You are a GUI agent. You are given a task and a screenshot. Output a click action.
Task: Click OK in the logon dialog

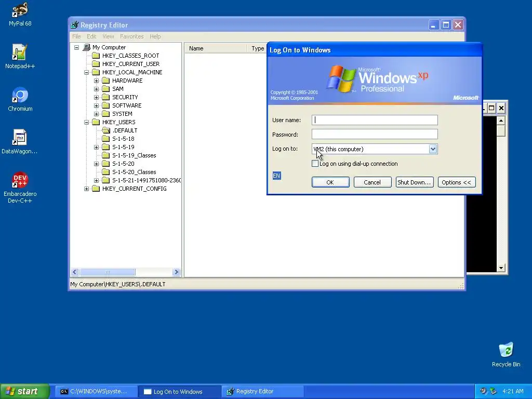click(330, 182)
